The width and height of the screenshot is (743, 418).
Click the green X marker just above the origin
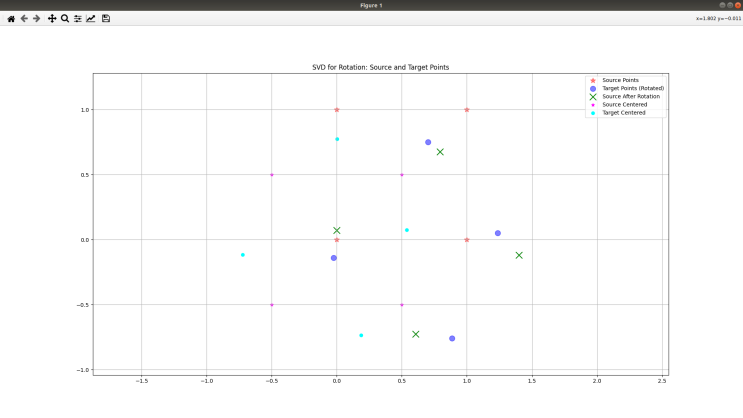click(336, 230)
